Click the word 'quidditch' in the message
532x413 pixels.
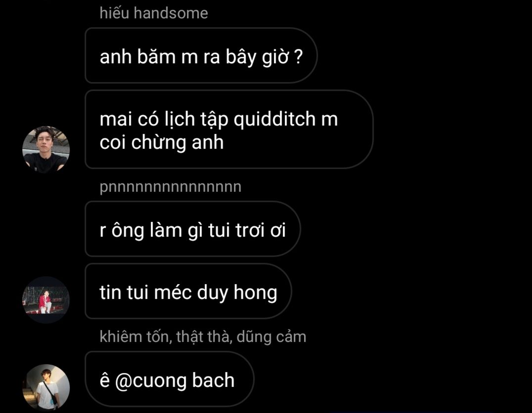tap(274, 119)
